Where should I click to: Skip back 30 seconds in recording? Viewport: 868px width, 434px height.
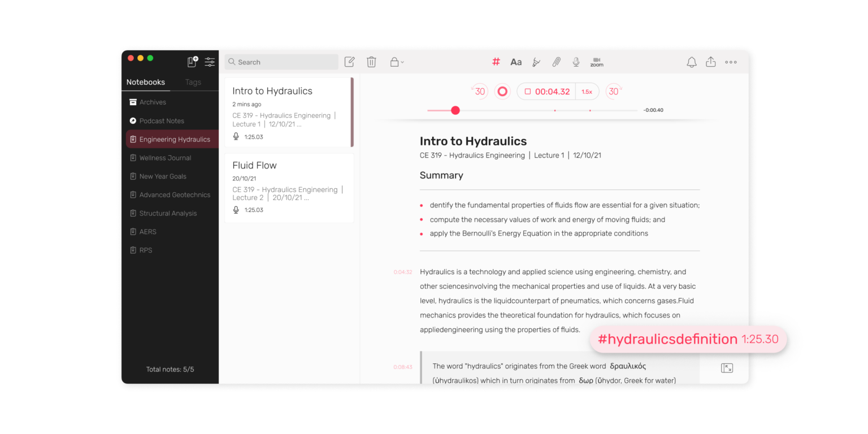(x=479, y=92)
